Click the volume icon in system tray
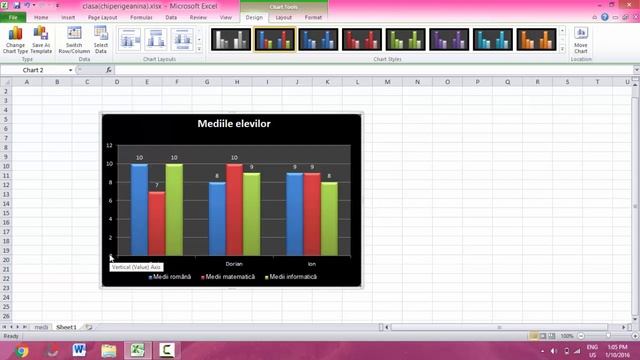The width and height of the screenshot is (640, 360). coord(554,351)
